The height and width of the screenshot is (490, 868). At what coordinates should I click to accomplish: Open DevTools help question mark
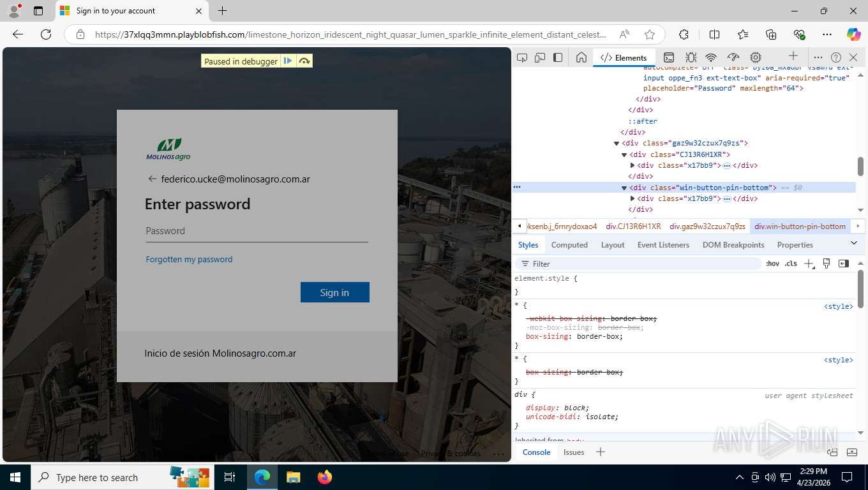[x=836, y=57]
